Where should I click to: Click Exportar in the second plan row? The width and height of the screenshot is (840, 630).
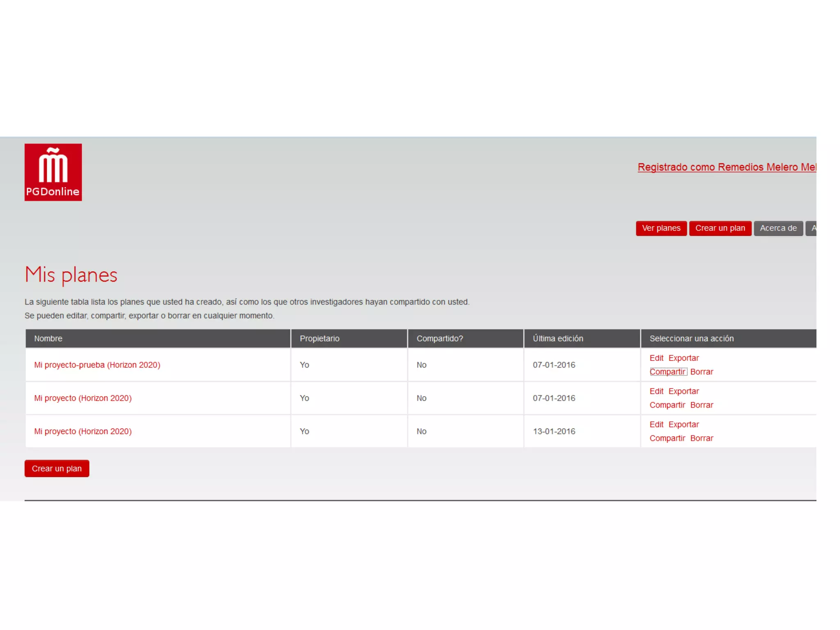[x=683, y=391]
